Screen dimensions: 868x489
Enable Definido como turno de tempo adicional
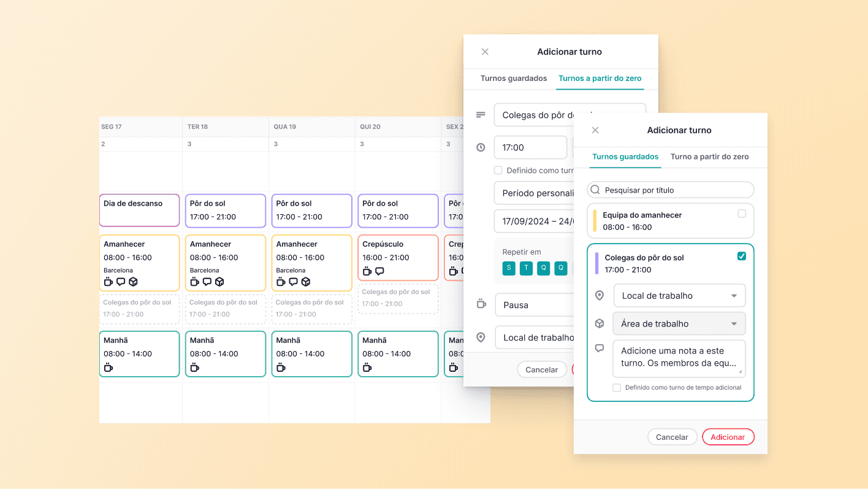(617, 388)
